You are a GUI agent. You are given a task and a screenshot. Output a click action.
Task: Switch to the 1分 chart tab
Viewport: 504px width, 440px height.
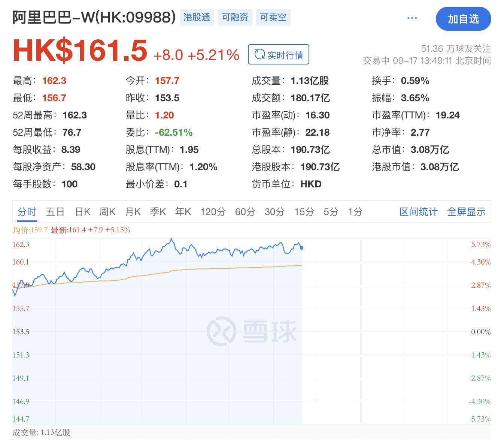[x=355, y=212]
